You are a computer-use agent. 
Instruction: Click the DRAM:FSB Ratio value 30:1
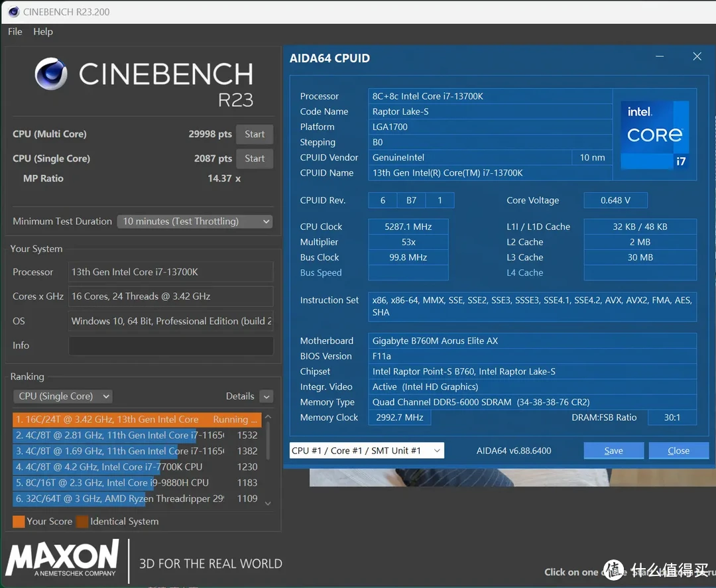(672, 418)
